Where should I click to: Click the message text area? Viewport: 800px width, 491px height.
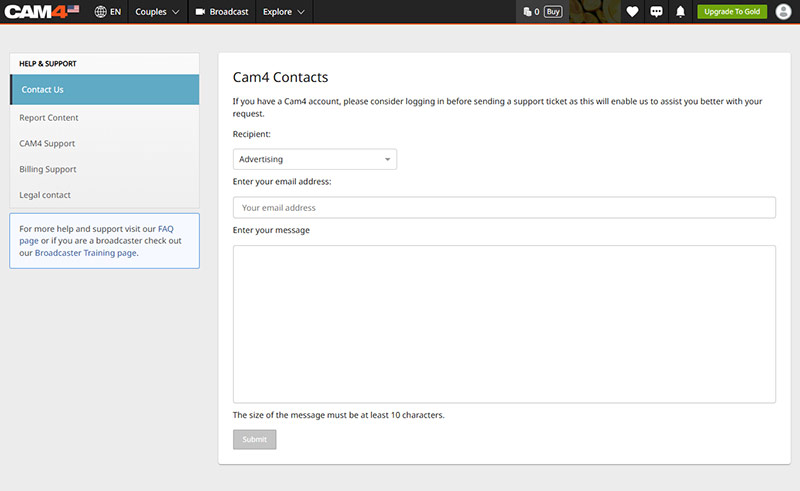click(x=504, y=324)
